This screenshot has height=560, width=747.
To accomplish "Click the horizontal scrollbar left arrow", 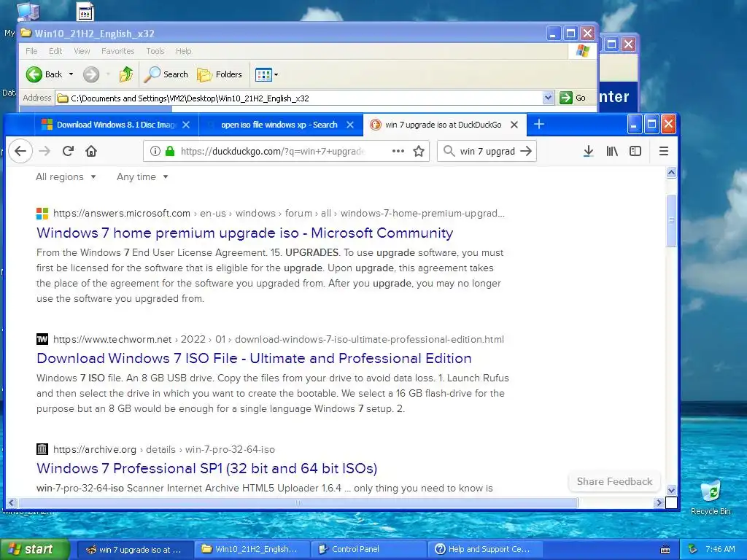I will click(12, 502).
